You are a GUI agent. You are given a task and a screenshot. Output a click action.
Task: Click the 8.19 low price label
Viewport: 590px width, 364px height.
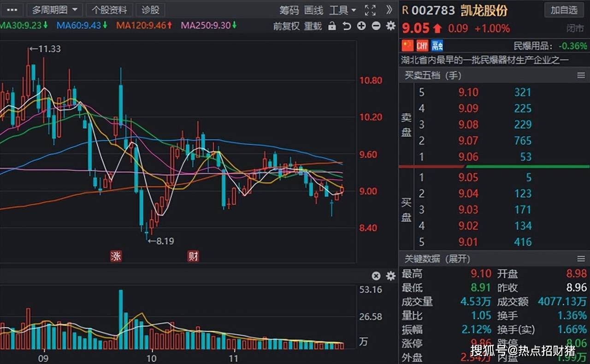[165, 241]
